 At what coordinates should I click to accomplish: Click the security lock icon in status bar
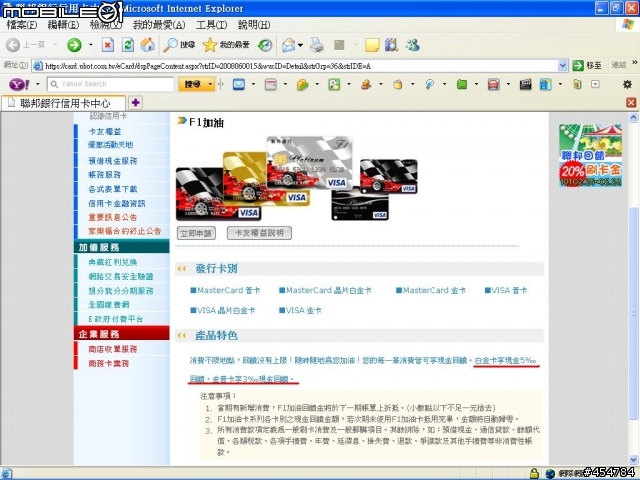click(x=534, y=473)
